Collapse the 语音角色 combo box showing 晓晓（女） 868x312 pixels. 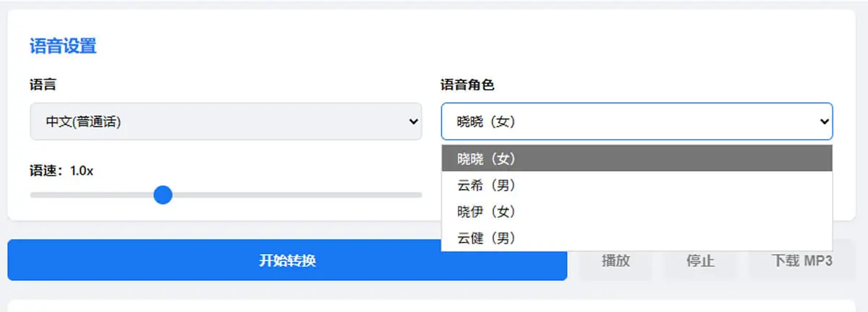(x=637, y=121)
